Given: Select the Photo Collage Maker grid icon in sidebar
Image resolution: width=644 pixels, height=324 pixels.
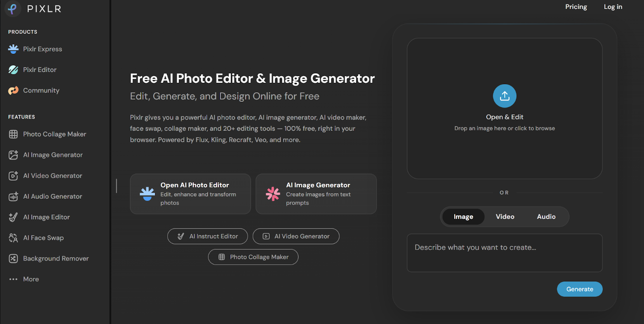Looking at the screenshot, I should pyautogui.click(x=14, y=134).
